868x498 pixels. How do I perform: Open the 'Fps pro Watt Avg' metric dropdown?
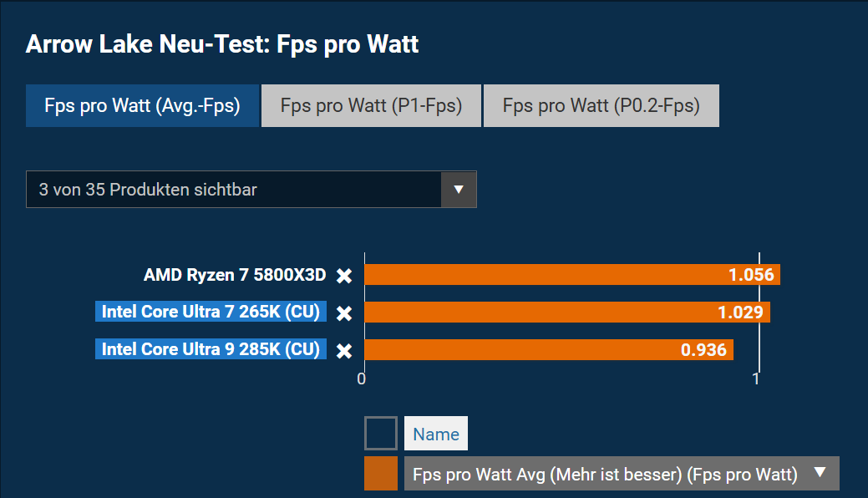(x=606, y=474)
